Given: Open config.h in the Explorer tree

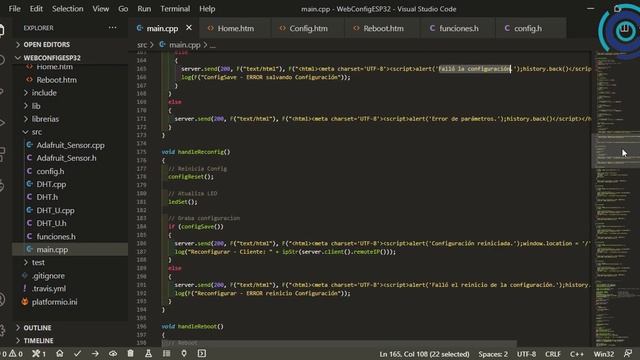Looking at the screenshot, I should 50,171.
